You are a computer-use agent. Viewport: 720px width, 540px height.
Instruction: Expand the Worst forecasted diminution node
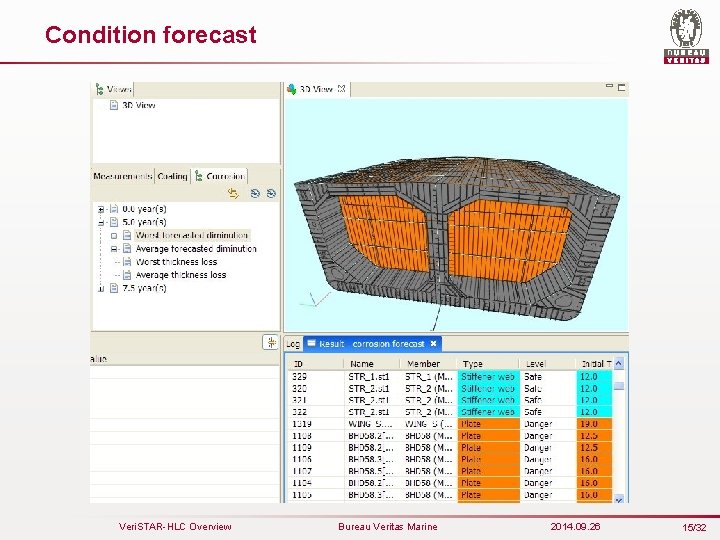(114, 236)
